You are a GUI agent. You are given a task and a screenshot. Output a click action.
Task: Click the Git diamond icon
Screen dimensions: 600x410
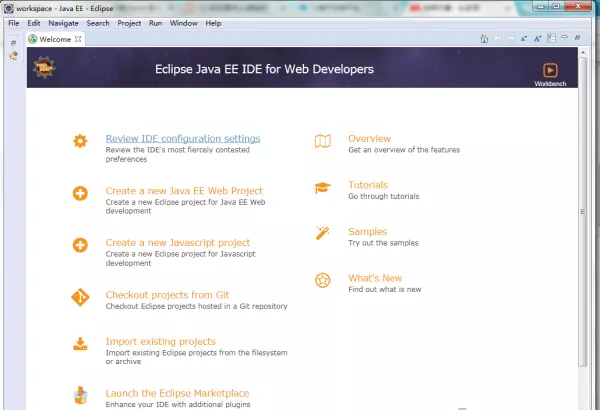click(80, 297)
